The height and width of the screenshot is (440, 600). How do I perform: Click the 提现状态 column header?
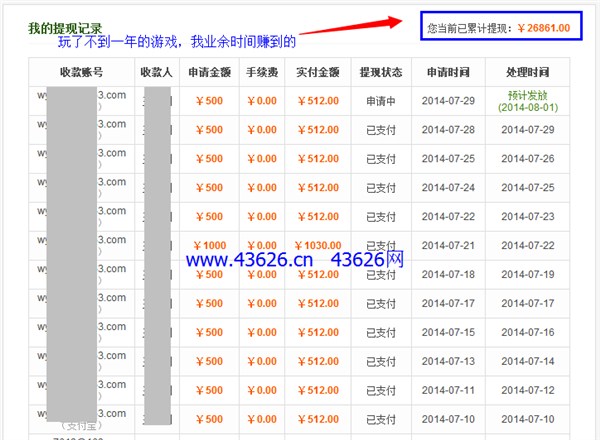(380, 73)
